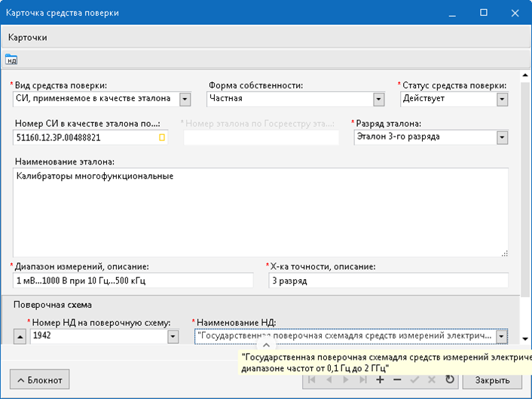This screenshot has height=399, width=532.
Task: Click the Диапазон измерений описание field
Action: 133,281
